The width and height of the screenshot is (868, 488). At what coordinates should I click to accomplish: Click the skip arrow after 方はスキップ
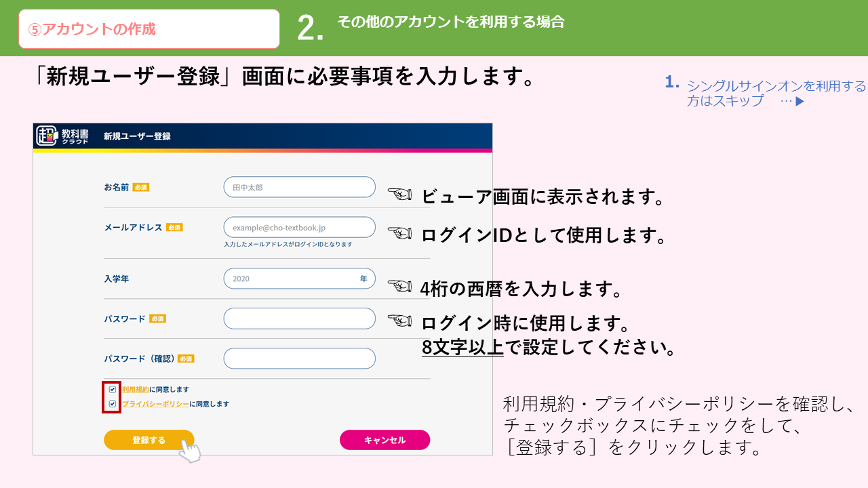(800, 102)
